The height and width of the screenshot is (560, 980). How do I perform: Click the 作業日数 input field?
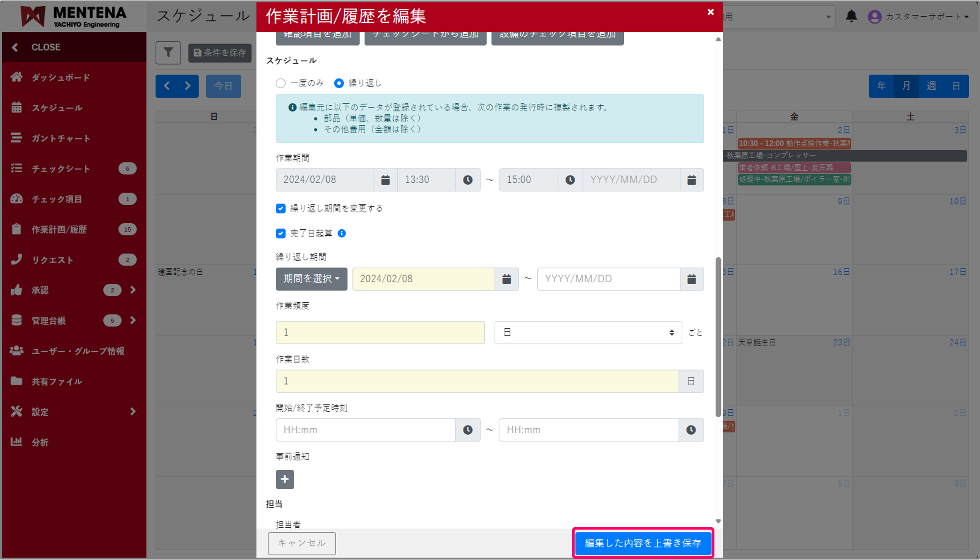[477, 381]
